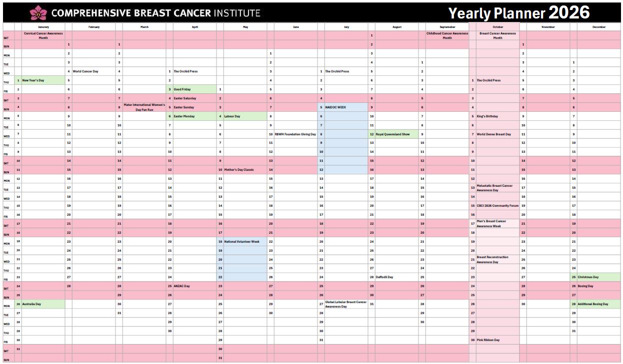Click the pink orchid logo icon
The height and width of the screenshot is (364, 623).
pos(37,12)
